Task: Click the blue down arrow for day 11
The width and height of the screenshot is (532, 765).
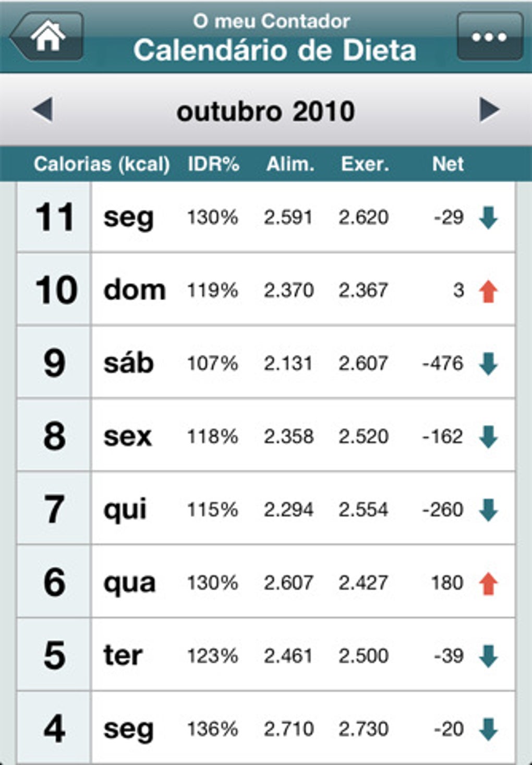Action: coord(488,218)
